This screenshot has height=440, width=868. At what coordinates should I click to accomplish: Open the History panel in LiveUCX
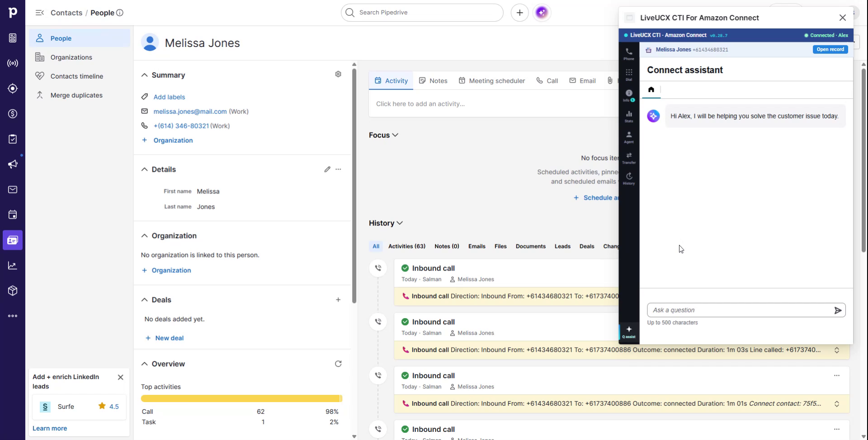pos(629,178)
